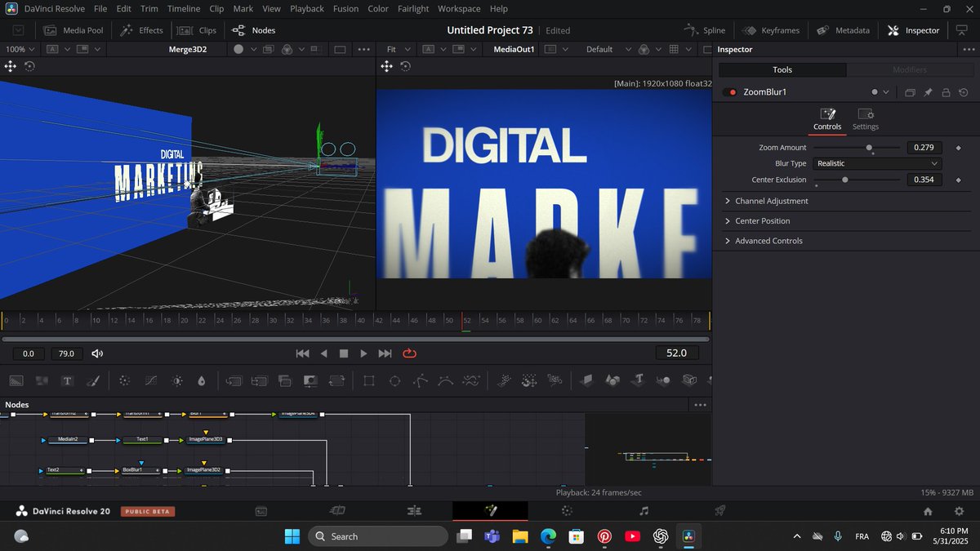Open the Fairlight page music note icon
Viewport: 980px width, 551px height.
pyautogui.click(x=644, y=511)
